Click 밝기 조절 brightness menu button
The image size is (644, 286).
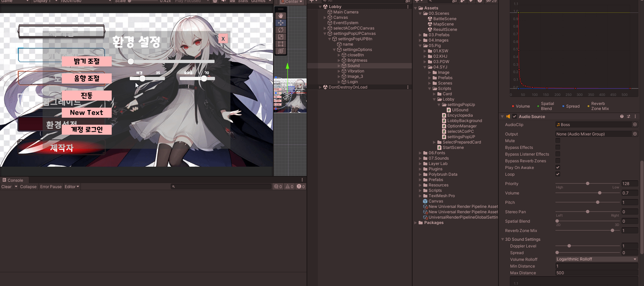coord(87,61)
